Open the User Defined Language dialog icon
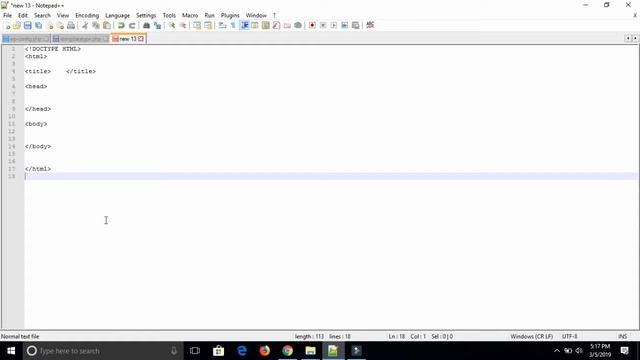640x360 pixels. 255,25
